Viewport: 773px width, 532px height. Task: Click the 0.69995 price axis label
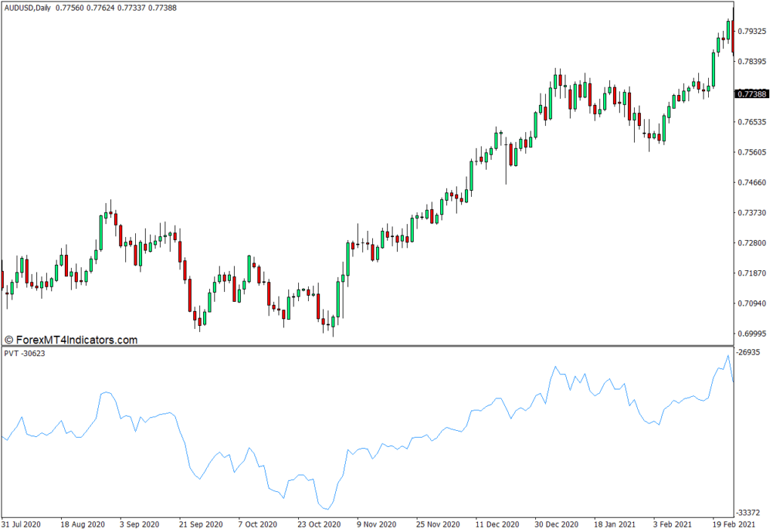[x=751, y=334]
